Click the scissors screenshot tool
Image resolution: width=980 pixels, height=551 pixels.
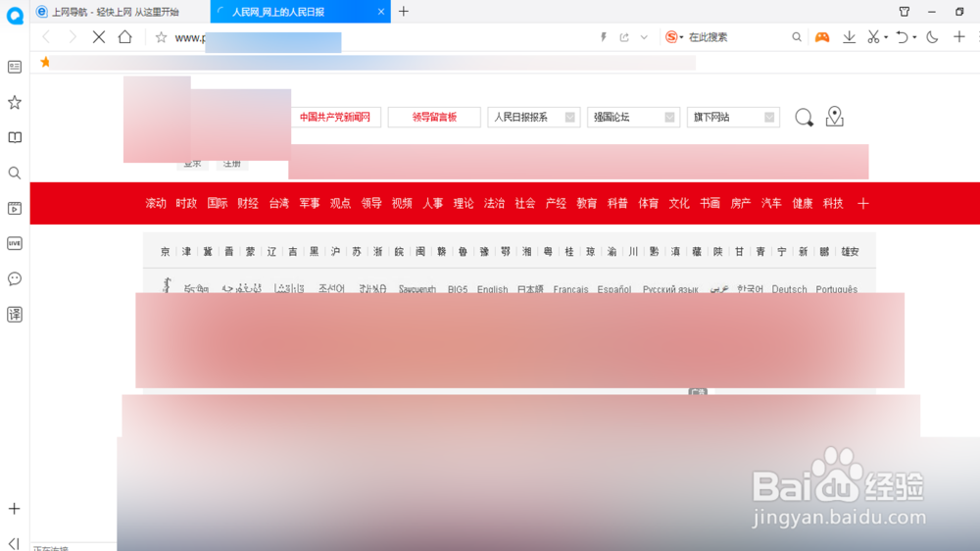tap(873, 37)
